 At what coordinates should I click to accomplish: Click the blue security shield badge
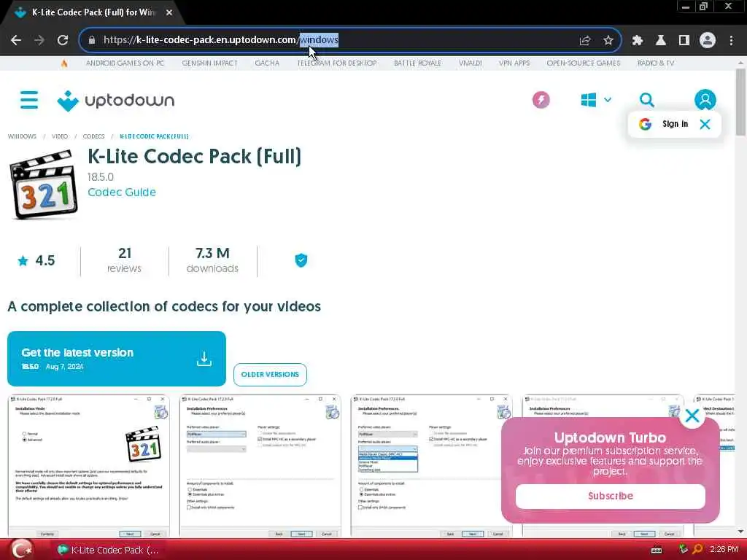301,260
